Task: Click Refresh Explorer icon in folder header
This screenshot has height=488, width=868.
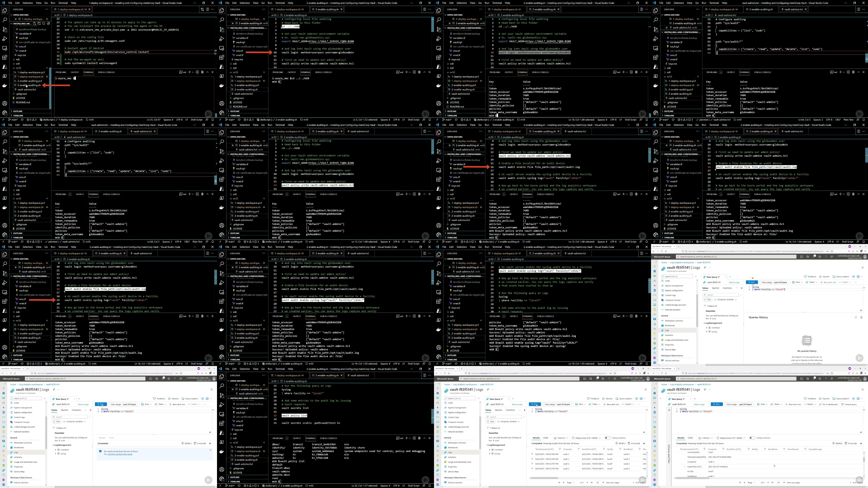Action: (44, 24)
